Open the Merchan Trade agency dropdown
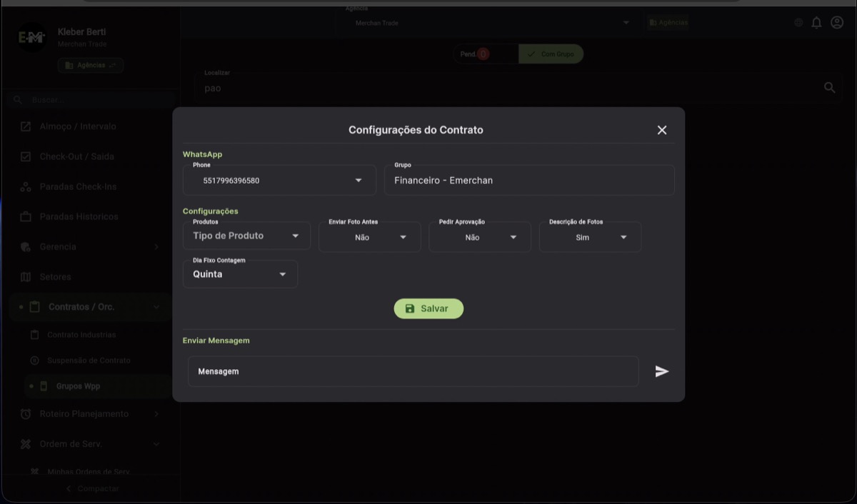 click(x=626, y=22)
